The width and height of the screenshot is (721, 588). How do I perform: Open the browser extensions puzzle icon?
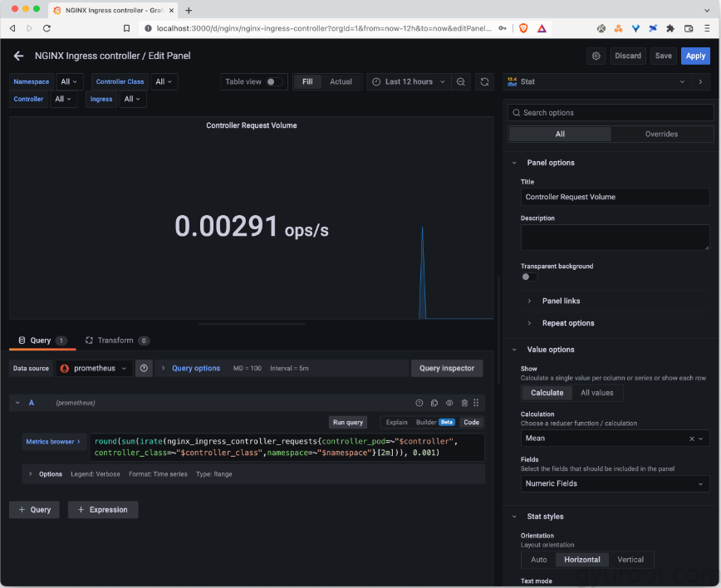[x=670, y=28]
